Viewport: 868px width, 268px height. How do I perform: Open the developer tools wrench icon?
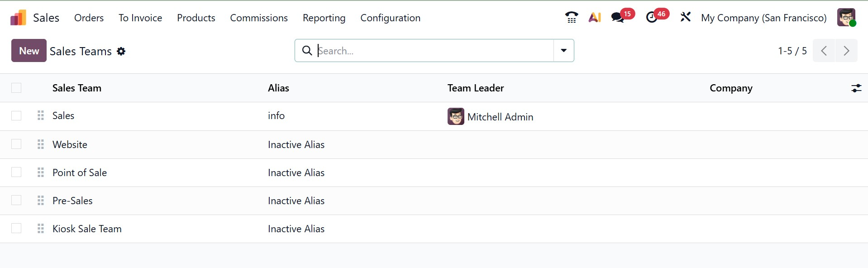click(685, 17)
